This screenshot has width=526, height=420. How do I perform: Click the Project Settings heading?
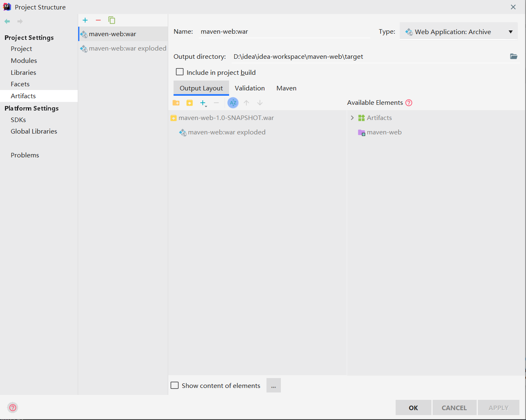point(29,37)
